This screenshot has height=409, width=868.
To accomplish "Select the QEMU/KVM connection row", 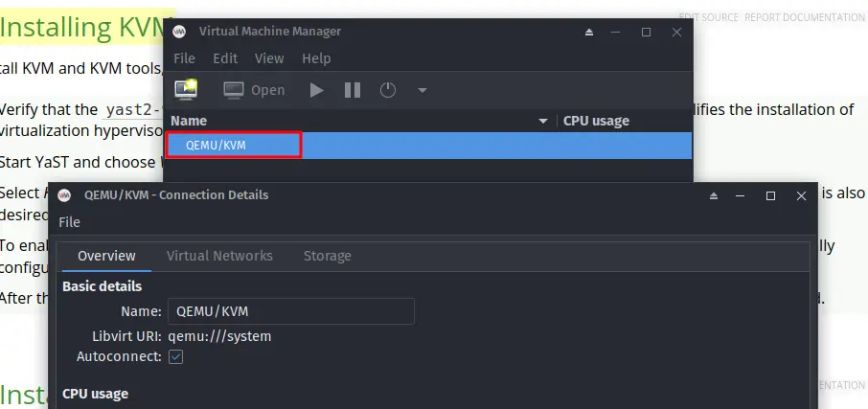I will coord(429,146).
